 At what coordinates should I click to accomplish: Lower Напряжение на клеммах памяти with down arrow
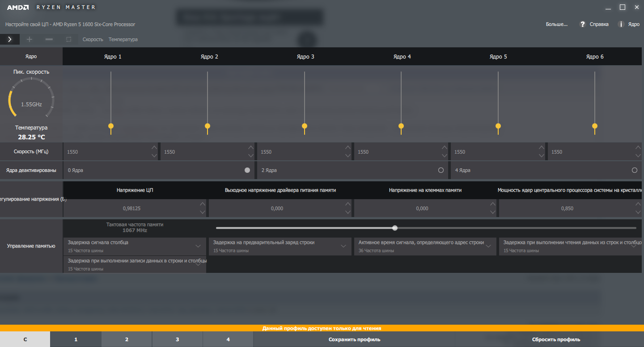[x=493, y=213]
